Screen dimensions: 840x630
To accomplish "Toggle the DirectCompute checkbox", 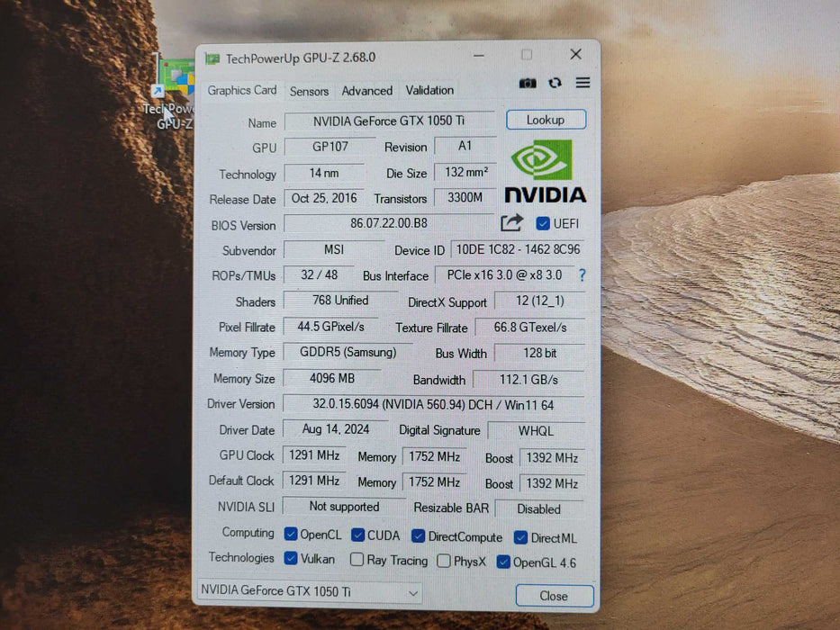I will tap(418, 536).
